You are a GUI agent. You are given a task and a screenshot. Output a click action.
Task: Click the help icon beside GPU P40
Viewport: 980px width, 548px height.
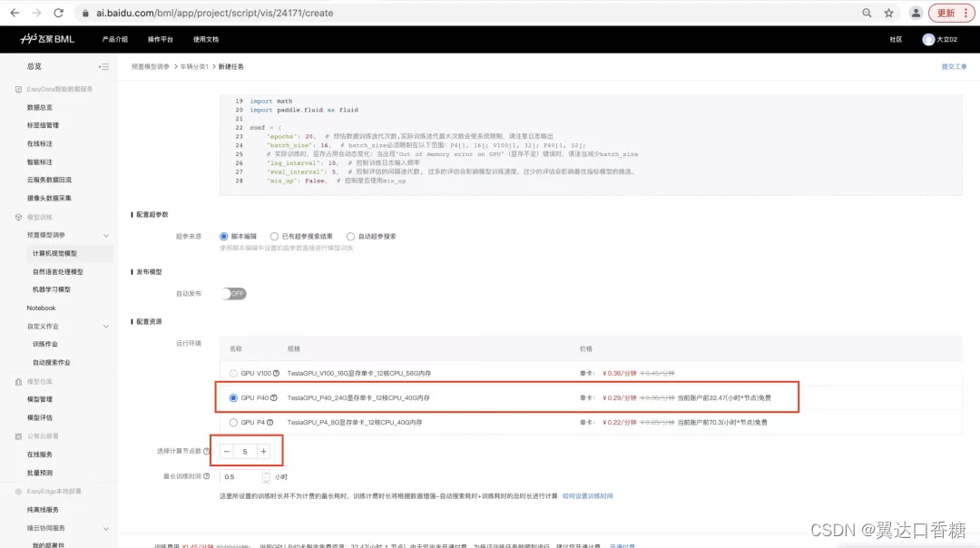273,398
